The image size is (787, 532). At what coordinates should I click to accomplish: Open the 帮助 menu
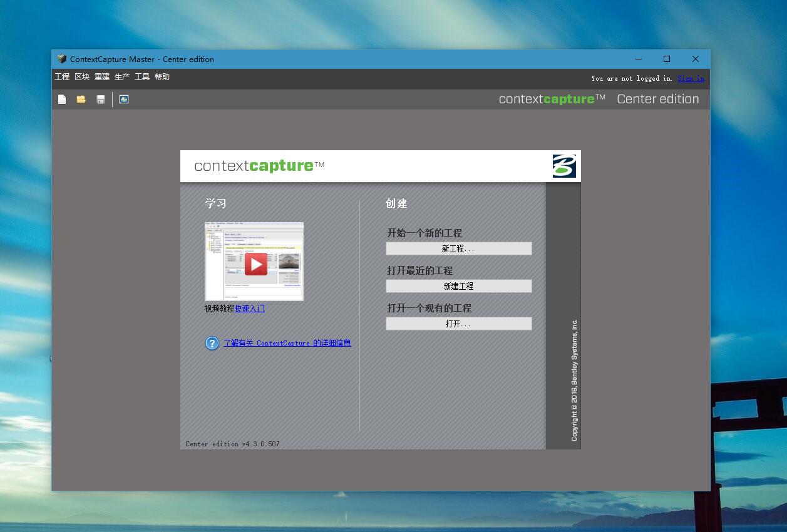[162, 77]
